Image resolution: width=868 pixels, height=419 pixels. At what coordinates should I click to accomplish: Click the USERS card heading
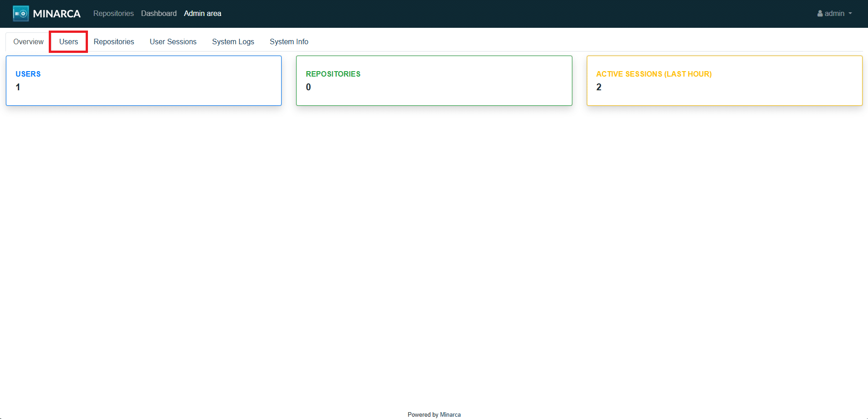click(28, 74)
